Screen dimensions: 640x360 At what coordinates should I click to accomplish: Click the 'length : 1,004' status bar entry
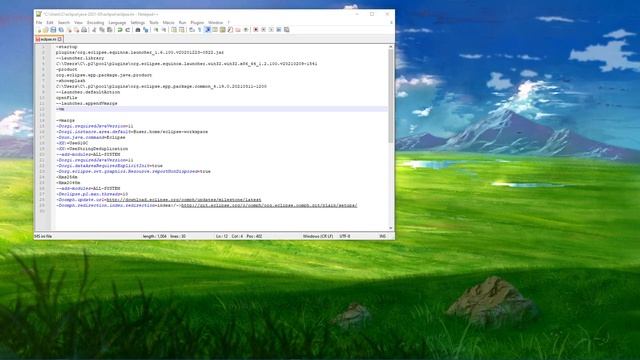pos(154,236)
